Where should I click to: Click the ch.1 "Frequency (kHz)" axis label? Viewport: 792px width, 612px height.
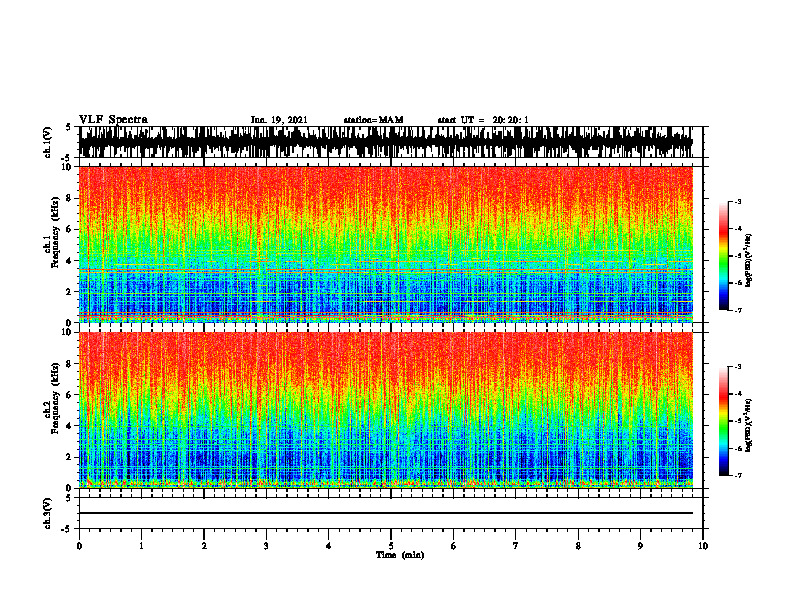click(x=55, y=233)
